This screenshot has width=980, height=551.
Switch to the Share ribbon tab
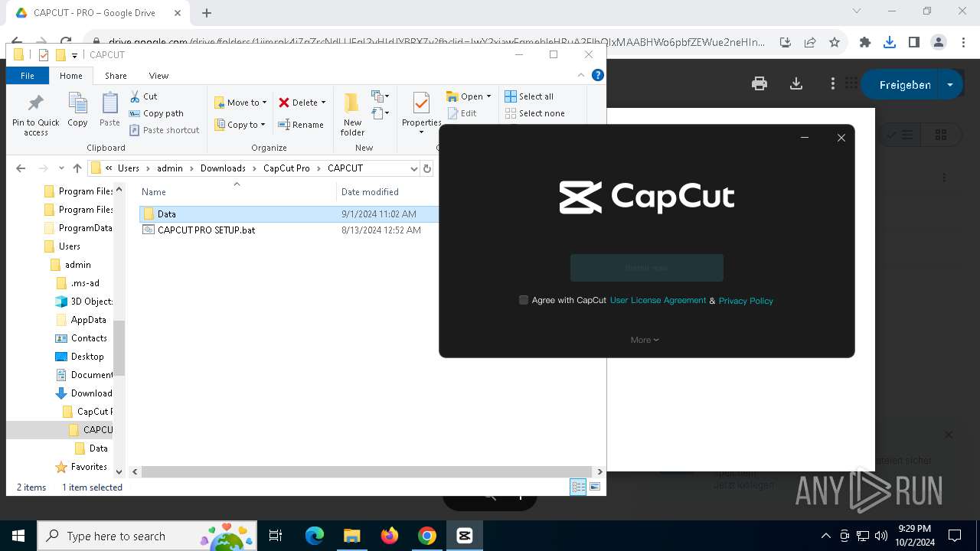pyautogui.click(x=116, y=76)
